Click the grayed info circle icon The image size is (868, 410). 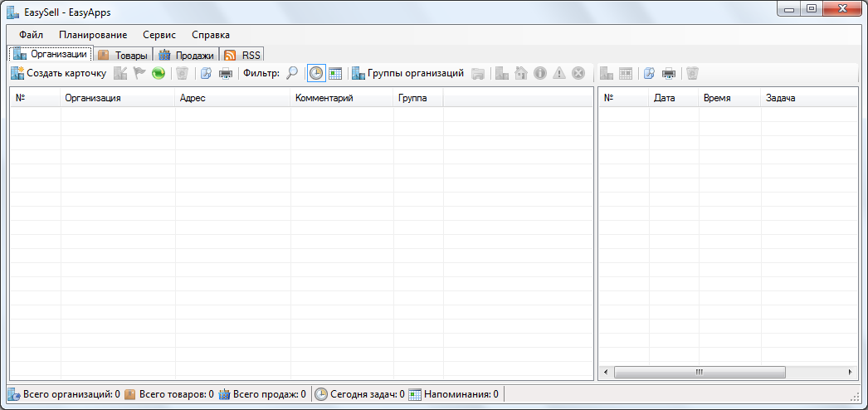click(x=540, y=73)
